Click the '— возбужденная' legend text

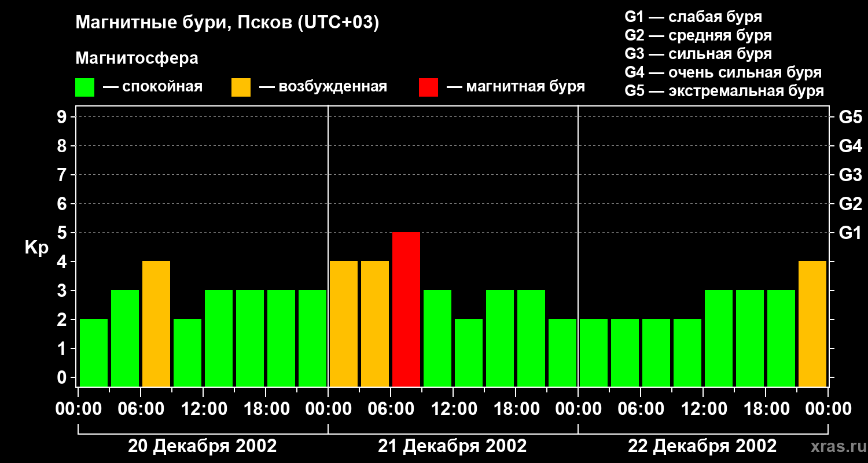(323, 87)
